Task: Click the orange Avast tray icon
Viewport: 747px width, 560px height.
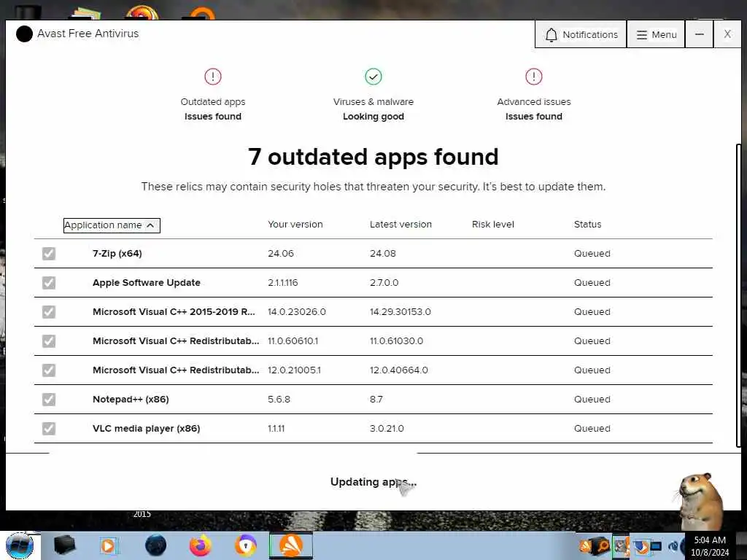Action: pos(586,545)
